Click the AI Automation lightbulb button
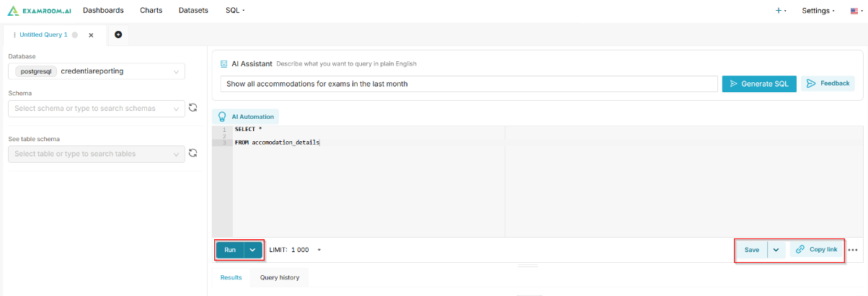 223,116
